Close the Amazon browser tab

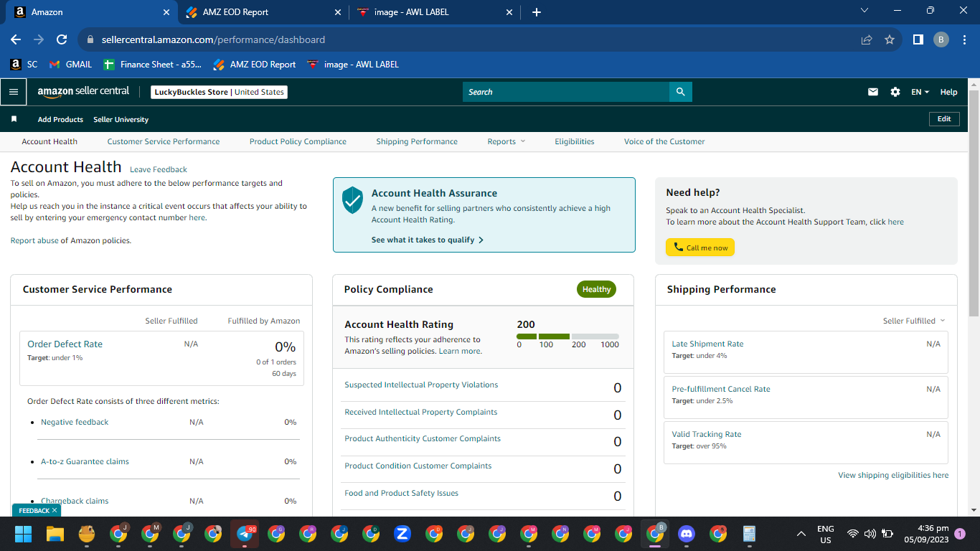166,12
